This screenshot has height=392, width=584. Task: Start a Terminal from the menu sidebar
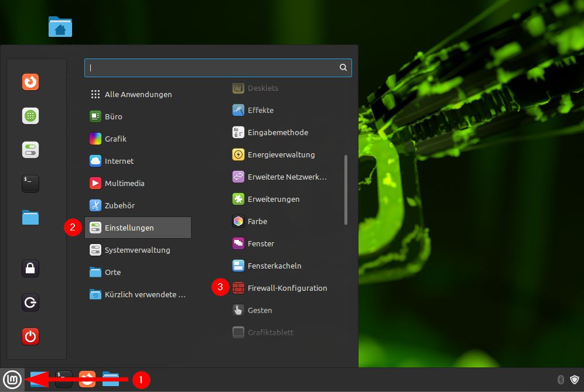tap(30, 183)
